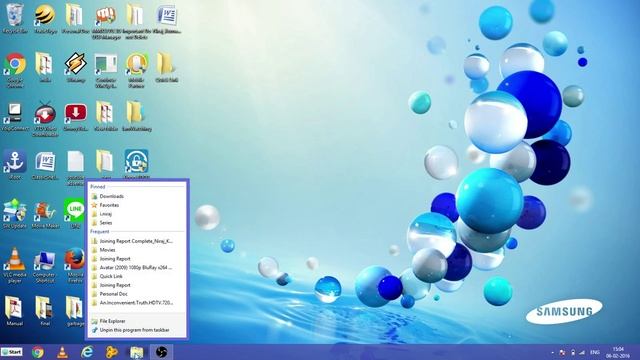Click the File Explorer taskbar icon
640x360 pixels.
click(137, 352)
